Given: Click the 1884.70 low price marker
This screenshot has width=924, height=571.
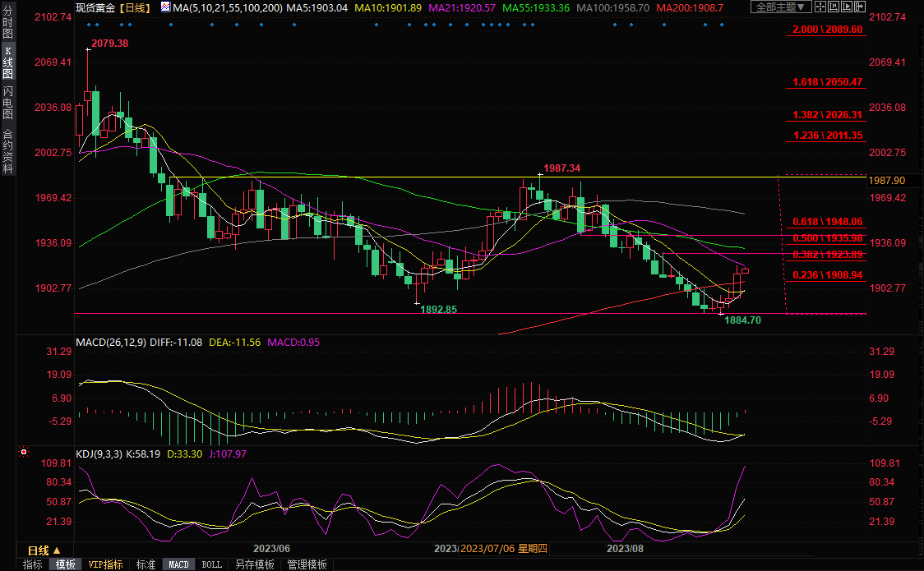Looking at the screenshot, I should click(x=743, y=320).
